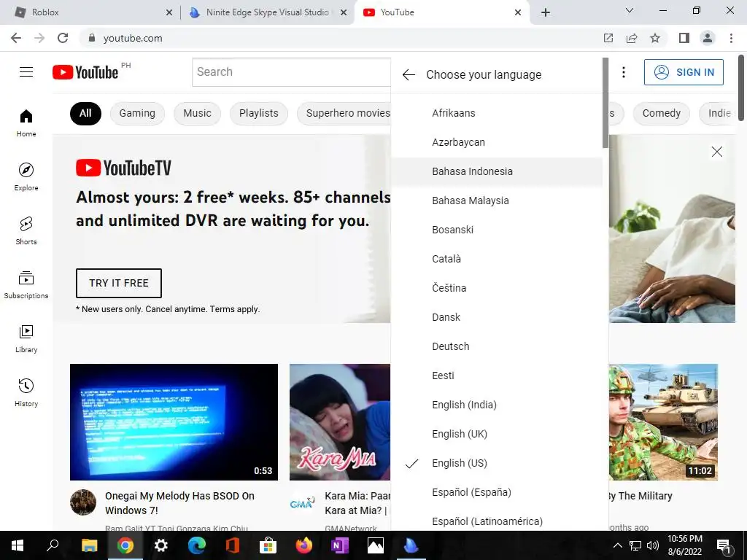Select the Comedy chip
Screen dimensions: 747x560
tap(661, 113)
